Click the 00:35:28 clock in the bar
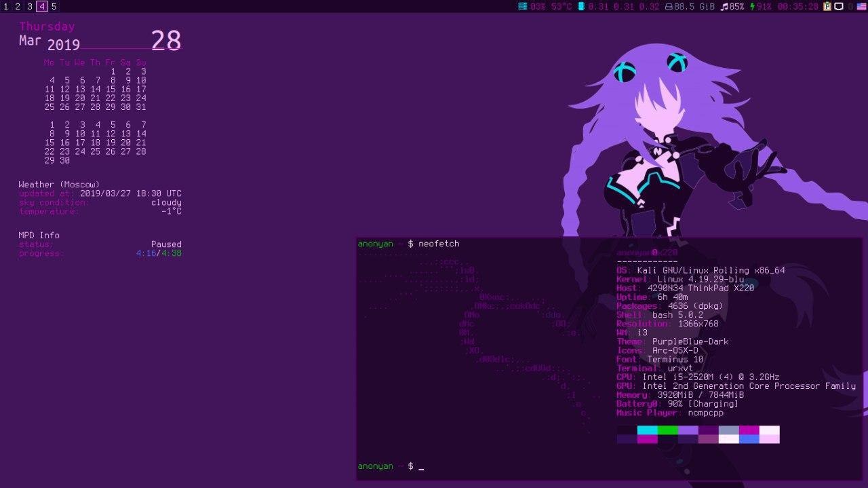The image size is (868, 488). (798, 6)
